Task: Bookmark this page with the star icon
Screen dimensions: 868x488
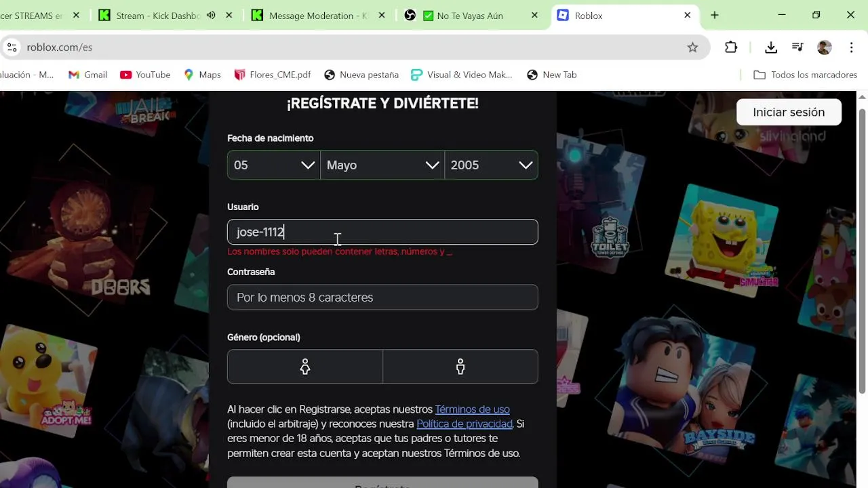Action: click(x=692, y=47)
